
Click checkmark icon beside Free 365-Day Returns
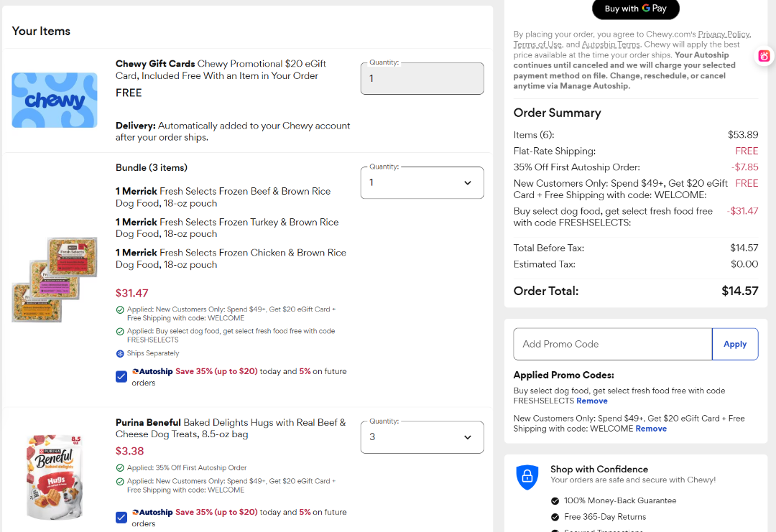pyautogui.click(x=555, y=517)
